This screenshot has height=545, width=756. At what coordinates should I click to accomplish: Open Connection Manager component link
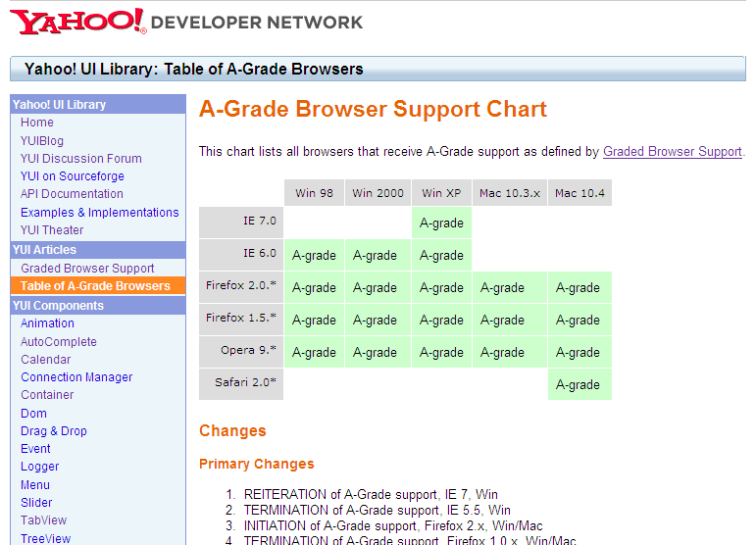pos(76,377)
